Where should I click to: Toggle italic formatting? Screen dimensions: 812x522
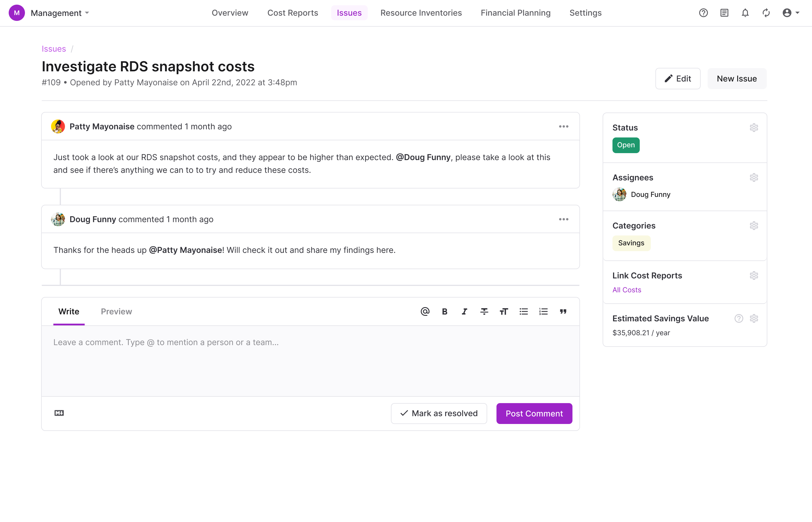point(464,311)
